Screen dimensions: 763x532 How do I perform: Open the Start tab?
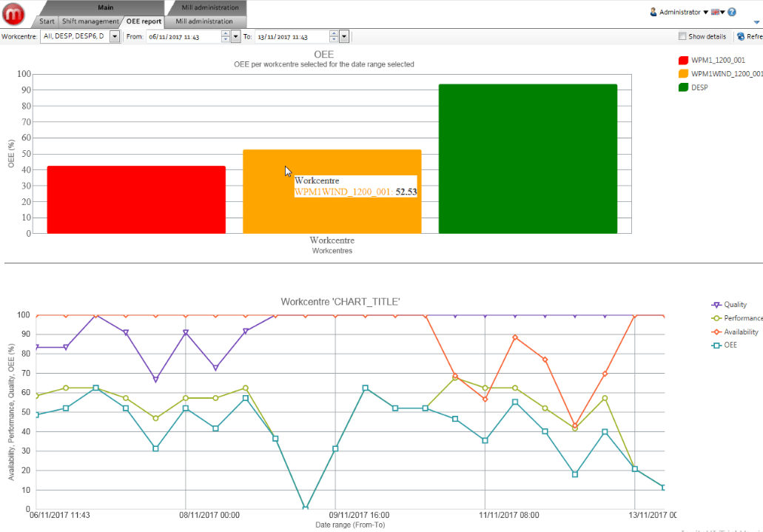point(47,21)
